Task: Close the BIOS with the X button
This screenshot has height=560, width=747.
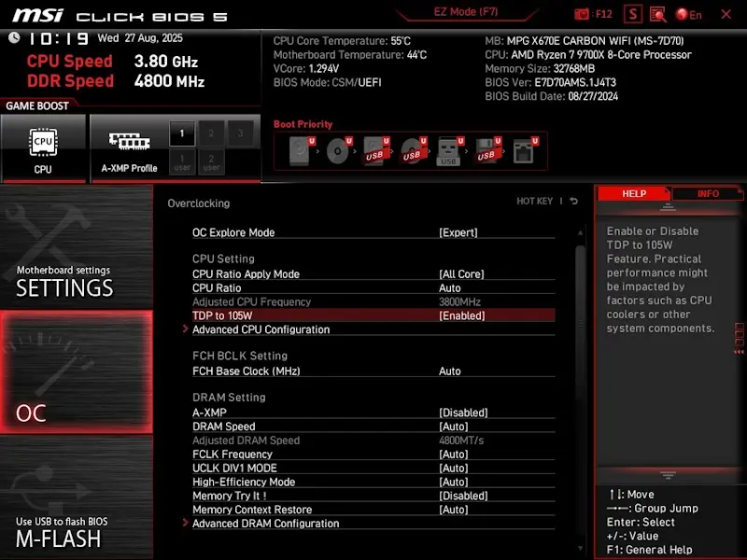Action: click(x=726, y=14)
